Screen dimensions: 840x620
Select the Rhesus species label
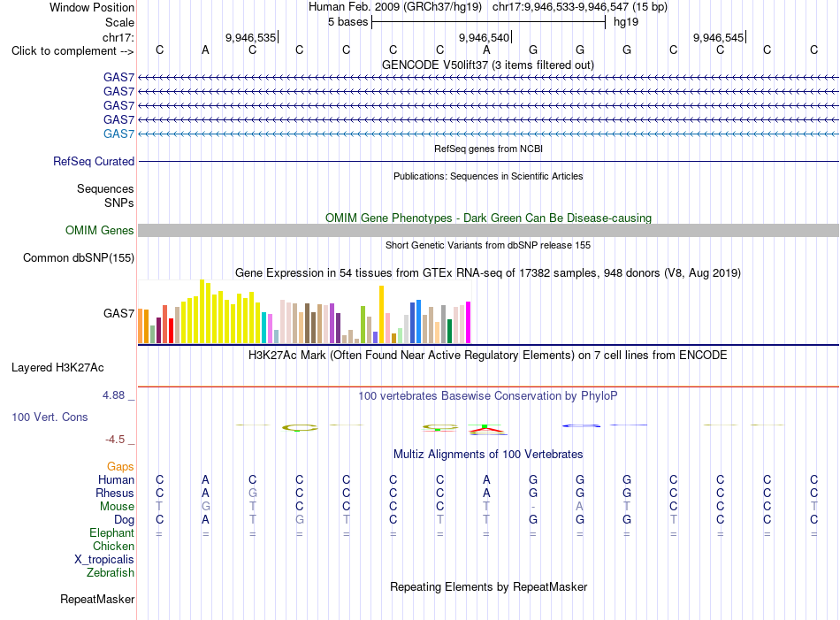115,493
